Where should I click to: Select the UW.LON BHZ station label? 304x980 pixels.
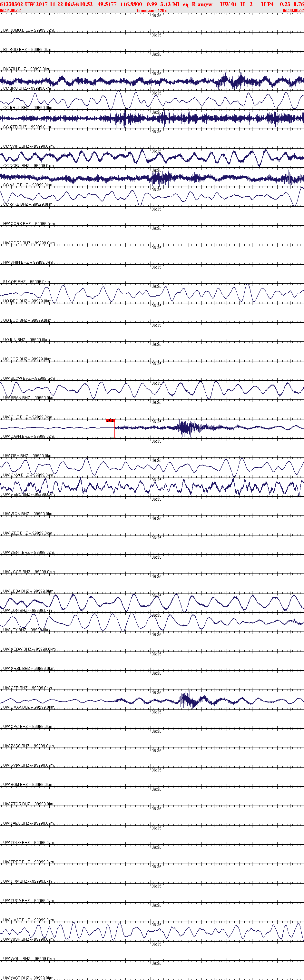[27, 611]
